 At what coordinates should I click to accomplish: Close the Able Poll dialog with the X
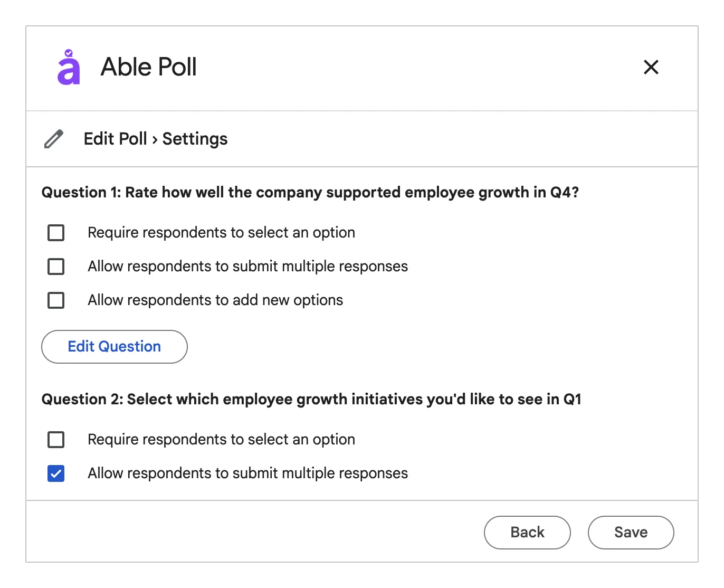pyautogui.click(x=651, y=67)
